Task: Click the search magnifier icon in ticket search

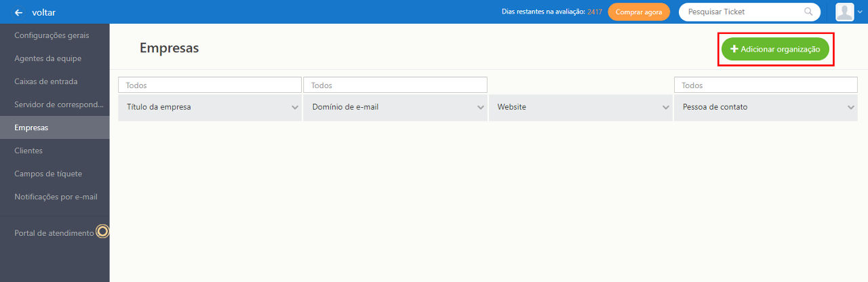Action: tap(808, 12)
